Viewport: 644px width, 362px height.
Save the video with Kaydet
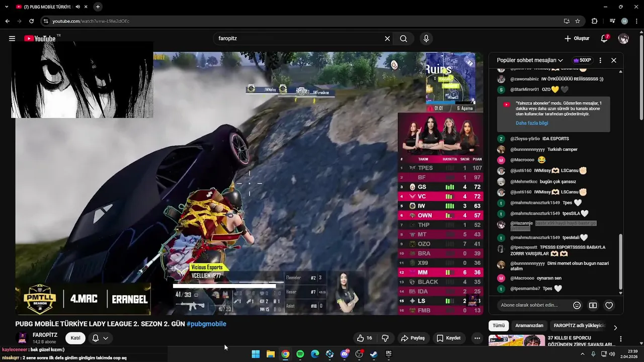(x=448, y=338)
